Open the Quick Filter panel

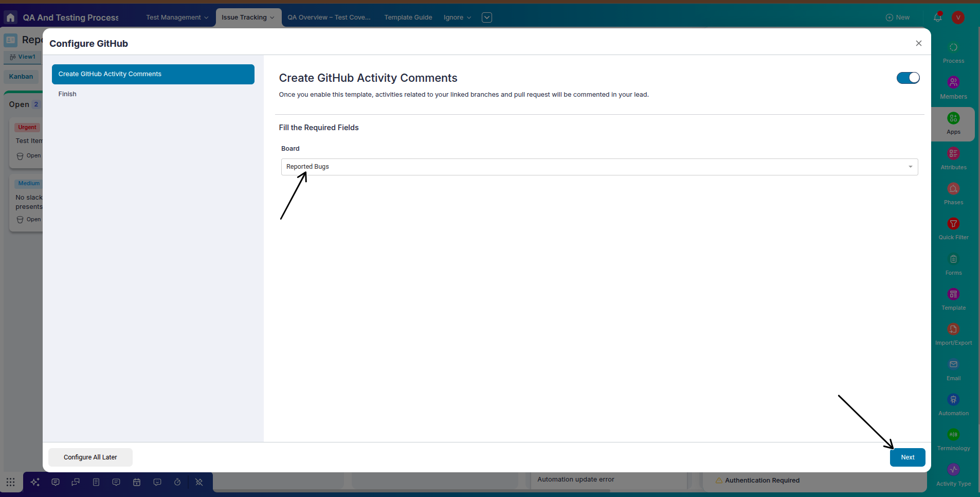click(953, 229)
